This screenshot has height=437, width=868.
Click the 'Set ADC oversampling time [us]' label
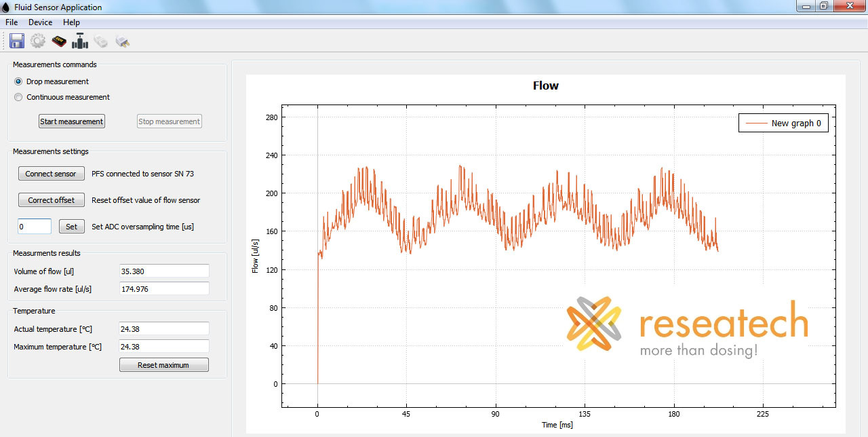point(142,227)
